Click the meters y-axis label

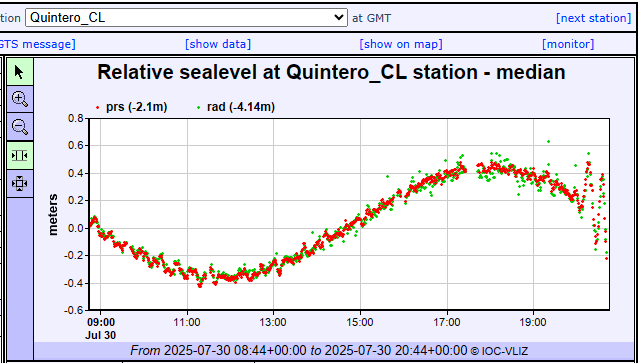coord(53,214)
